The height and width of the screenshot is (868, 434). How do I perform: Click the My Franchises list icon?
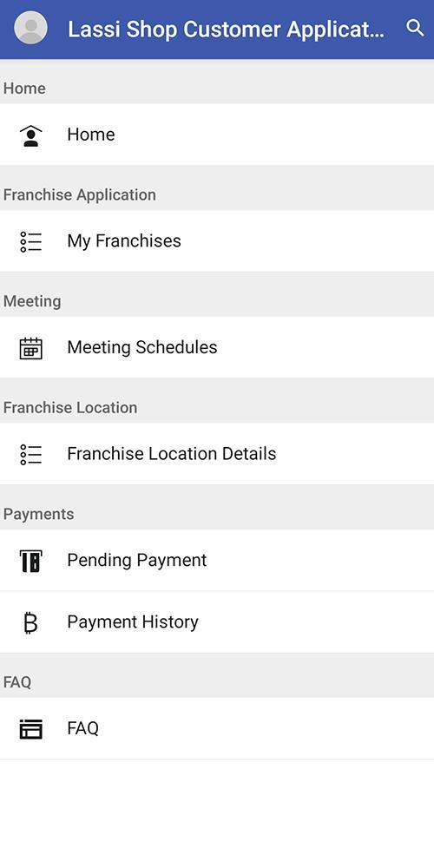[x=31, y=241]
